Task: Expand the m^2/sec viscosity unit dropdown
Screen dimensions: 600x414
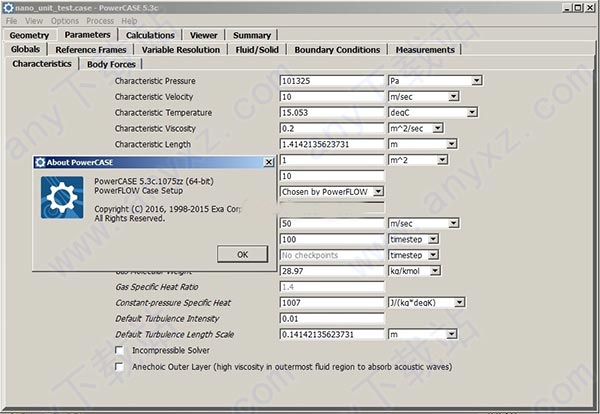Action: click(437, 128)
